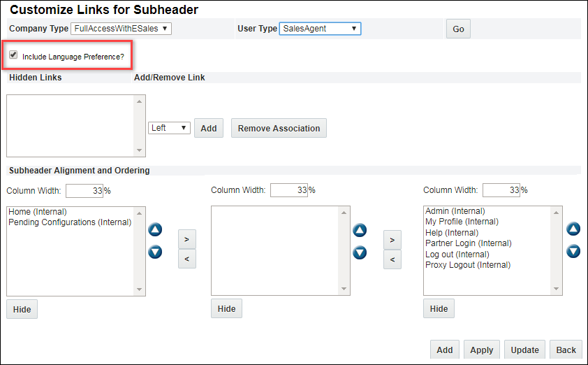
Task: Move link left from right column
Action: coord(392,259)
